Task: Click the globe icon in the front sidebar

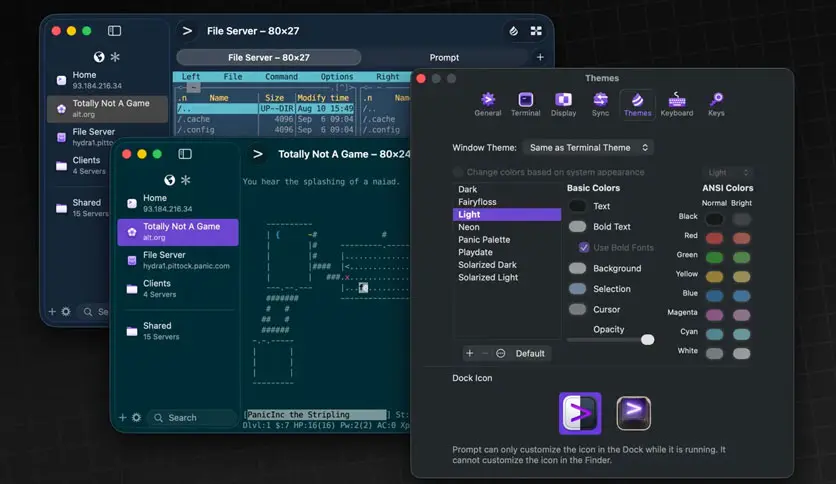Action: pos(170,180)
